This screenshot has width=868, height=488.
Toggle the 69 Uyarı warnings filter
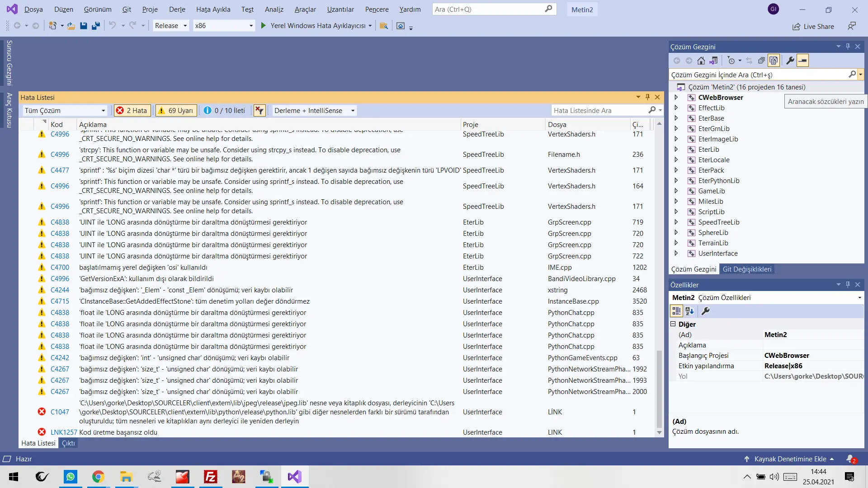pyautogui.click(x=175, y=111)
